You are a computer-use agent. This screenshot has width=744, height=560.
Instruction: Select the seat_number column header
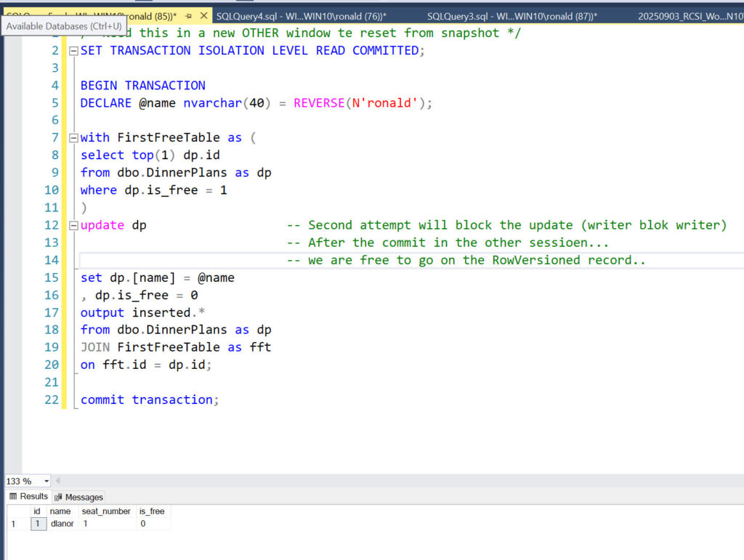[x=106, y=511]
